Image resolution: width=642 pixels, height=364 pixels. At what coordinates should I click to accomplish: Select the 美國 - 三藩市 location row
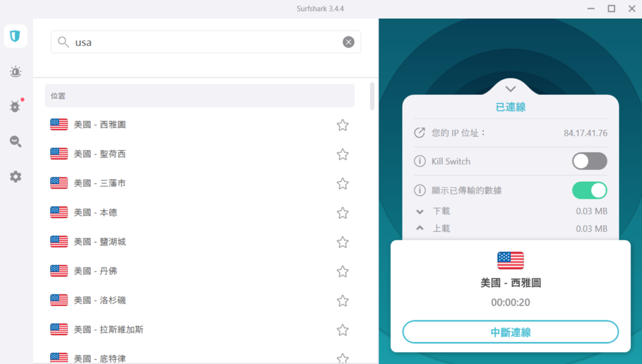click(x=199, y=183)
